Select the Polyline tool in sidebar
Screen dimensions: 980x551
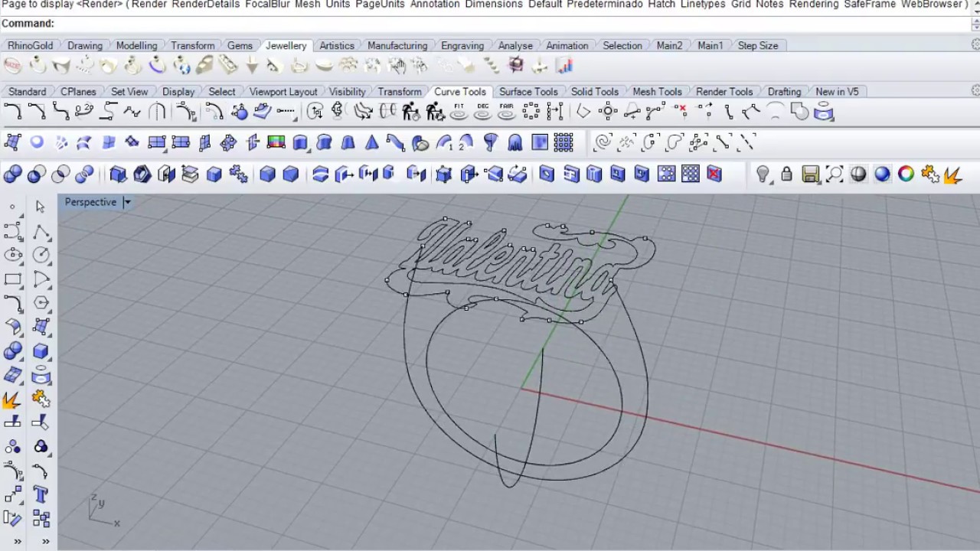(41, 231)
